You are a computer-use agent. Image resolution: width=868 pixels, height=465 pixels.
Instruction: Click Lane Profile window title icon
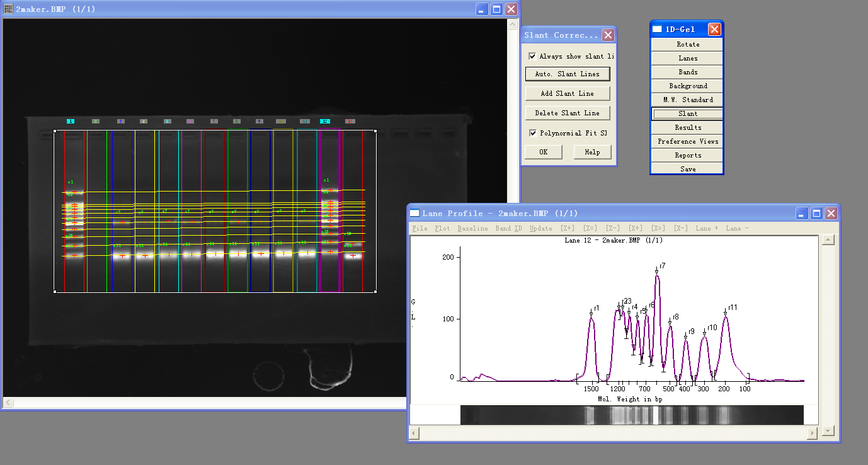pyautogui.click(x=415, y=213)
